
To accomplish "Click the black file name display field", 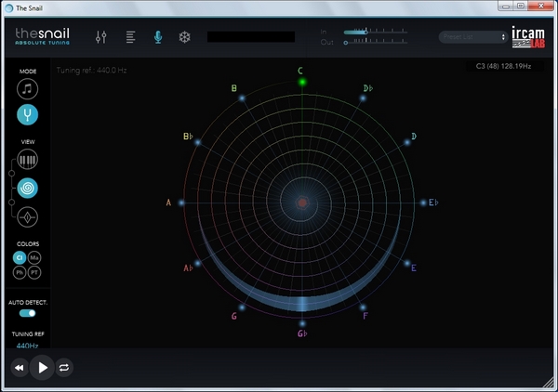I will (x=251, y=37).
